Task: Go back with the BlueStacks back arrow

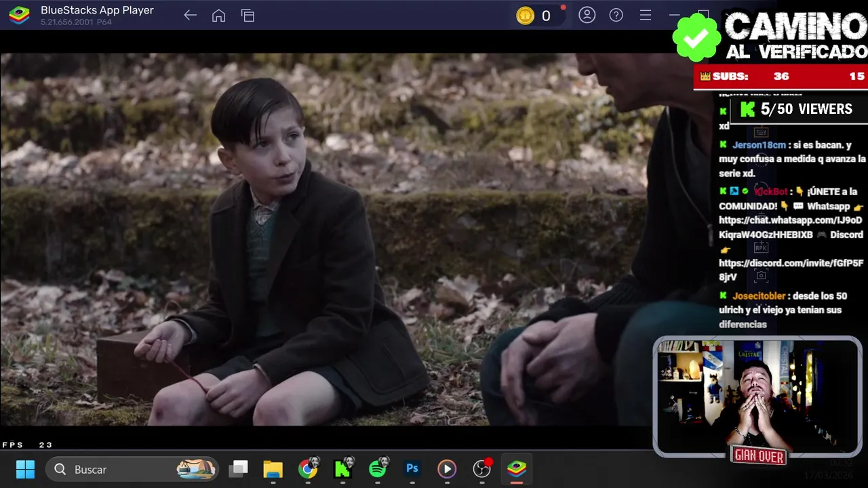Action: click(190, 16)
